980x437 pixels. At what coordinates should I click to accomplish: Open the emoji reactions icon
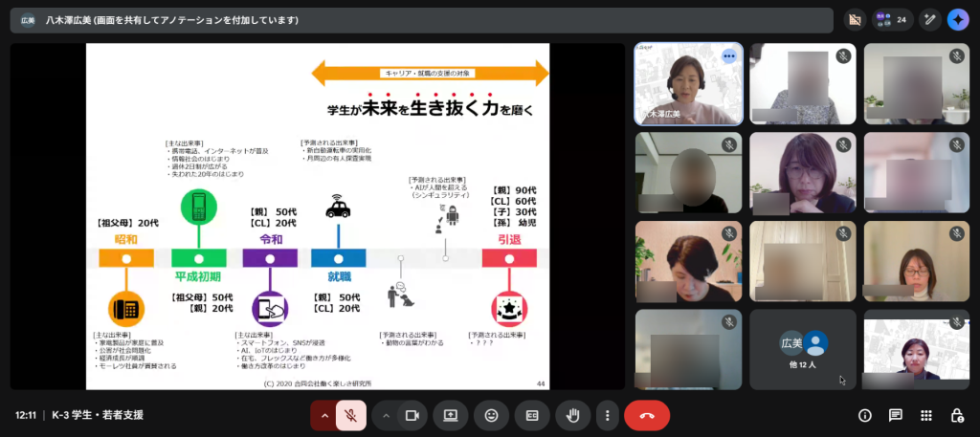(x=492, y=415)
